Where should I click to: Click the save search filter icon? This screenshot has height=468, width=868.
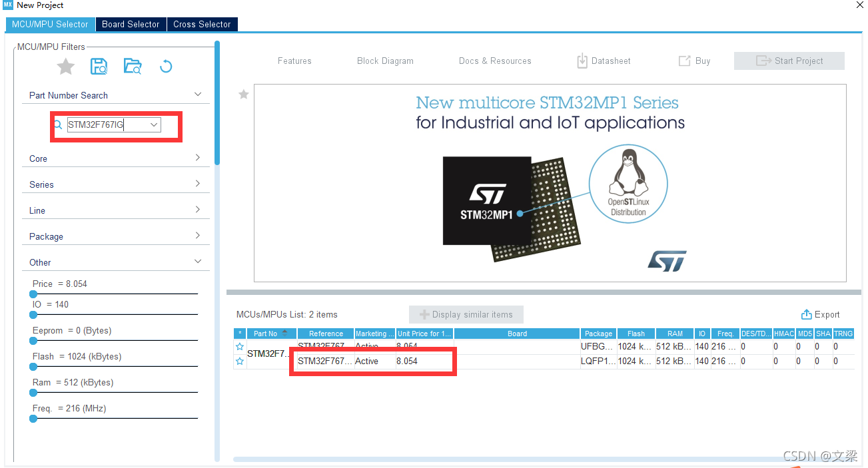click(x=99, y=67)
